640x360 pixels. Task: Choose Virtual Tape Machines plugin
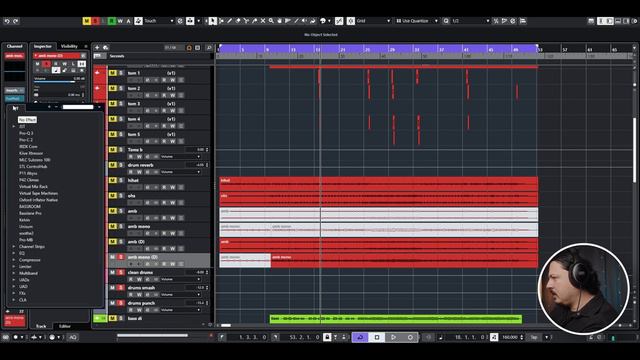pos(38,193)
